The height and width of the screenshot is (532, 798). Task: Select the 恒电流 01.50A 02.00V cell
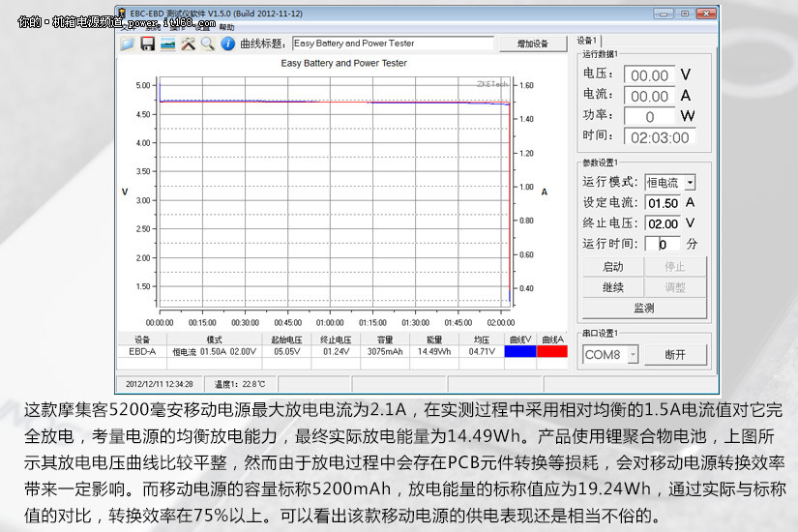coord(215,352)
